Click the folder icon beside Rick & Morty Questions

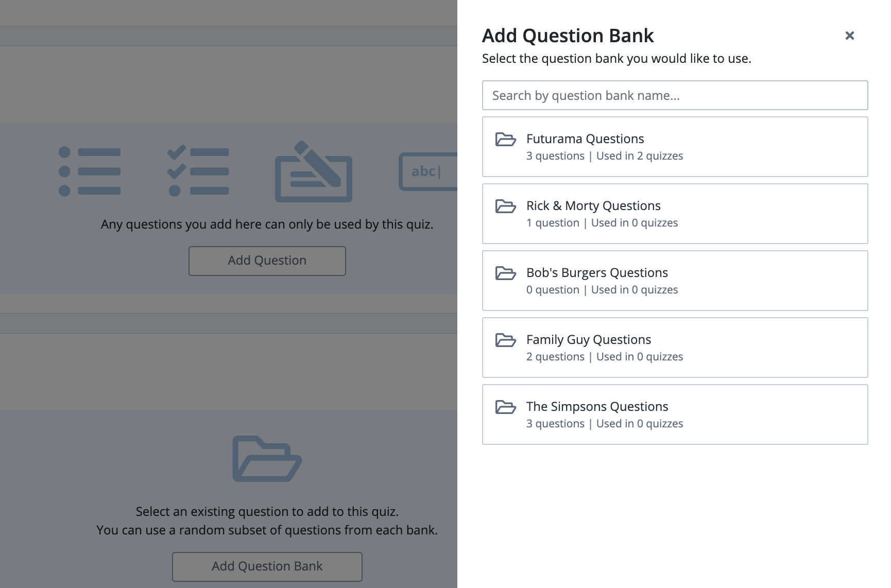click(x=505, y=206)
